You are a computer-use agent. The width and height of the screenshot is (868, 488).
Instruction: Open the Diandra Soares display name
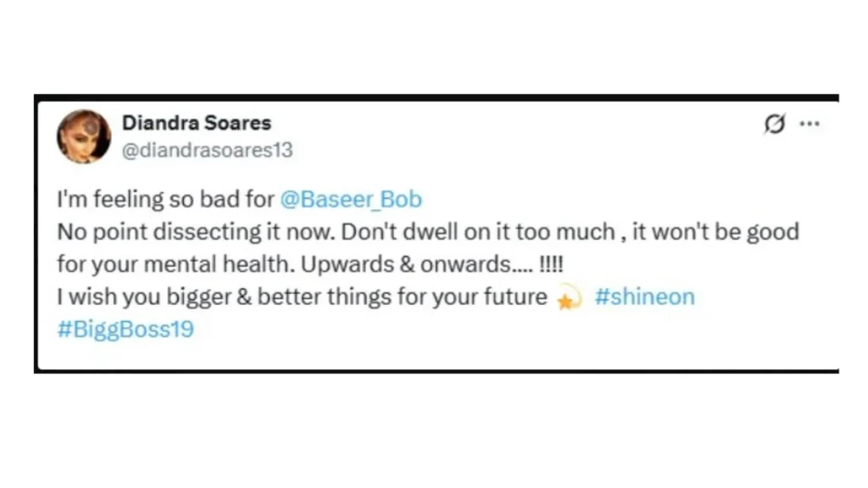(197, 123)
